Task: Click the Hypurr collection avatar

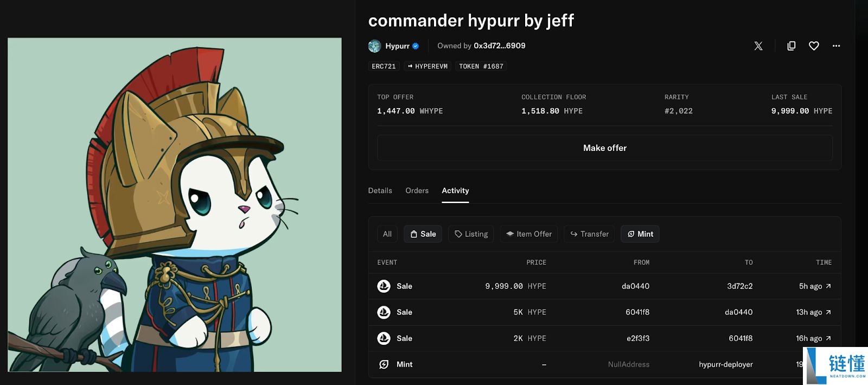Action: pos(374,46)
